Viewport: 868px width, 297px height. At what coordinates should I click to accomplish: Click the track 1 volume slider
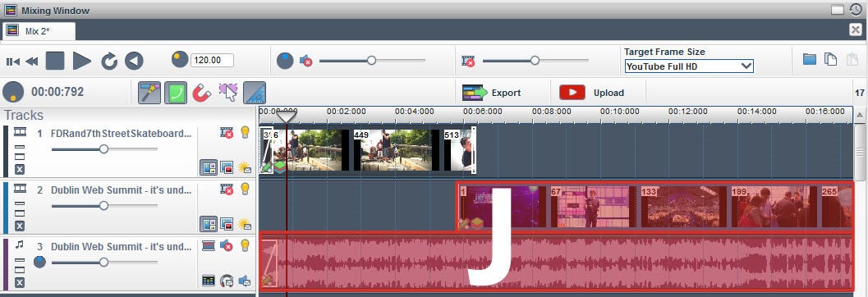point(104,148)
